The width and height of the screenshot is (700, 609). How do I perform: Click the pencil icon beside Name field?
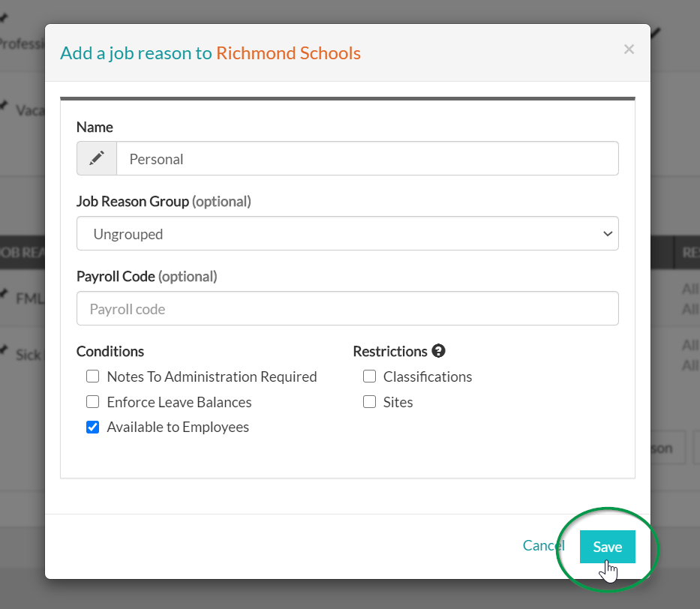tap(97, 158)
